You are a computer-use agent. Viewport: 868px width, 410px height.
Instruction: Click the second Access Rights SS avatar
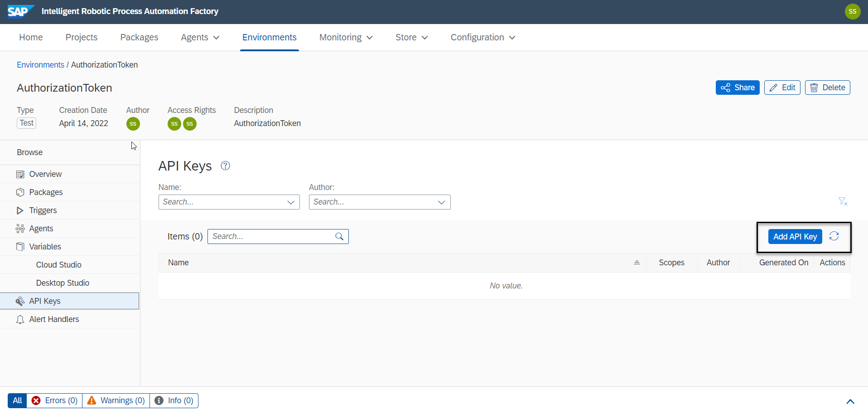190,124
